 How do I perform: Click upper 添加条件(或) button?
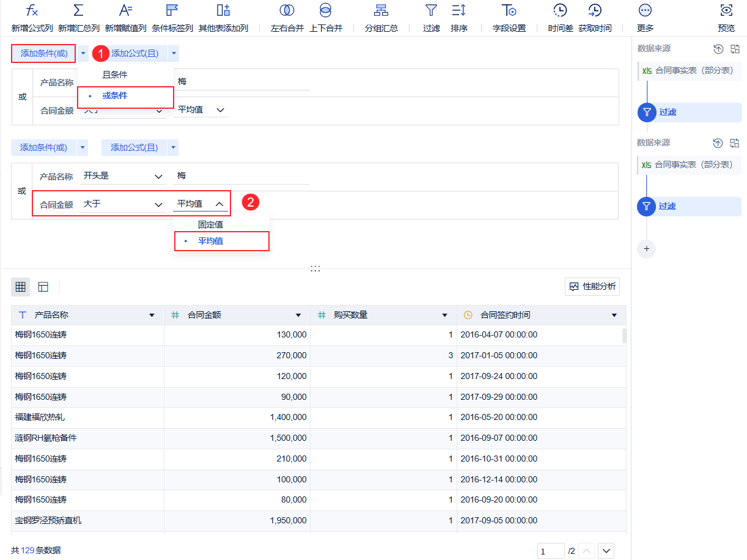tap(43, 54)
